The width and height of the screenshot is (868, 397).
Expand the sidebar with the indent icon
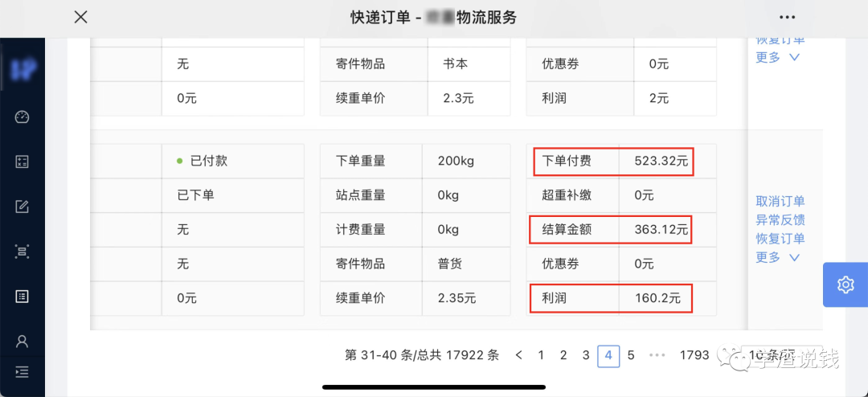point(22,371)
